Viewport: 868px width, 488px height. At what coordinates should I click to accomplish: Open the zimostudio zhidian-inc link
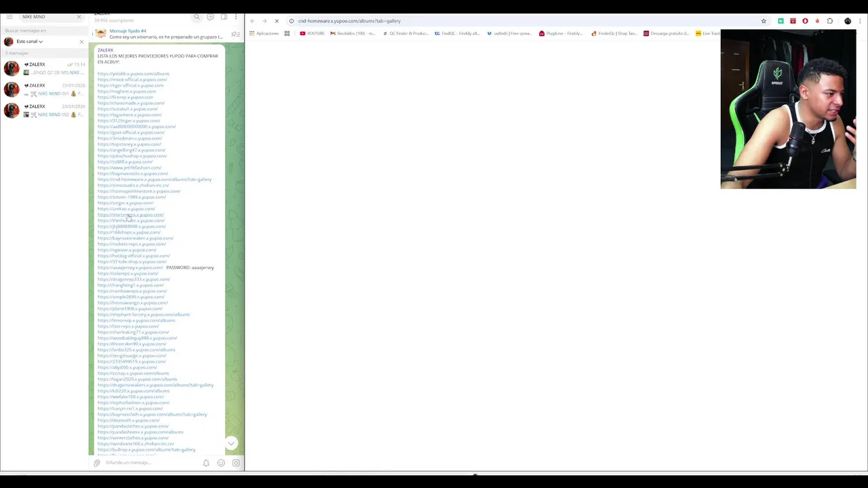tap(133, 185)
